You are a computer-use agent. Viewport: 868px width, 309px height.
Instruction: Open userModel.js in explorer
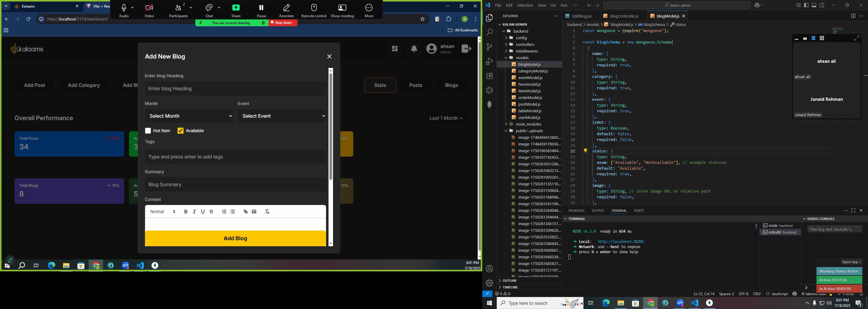(x=529, y=118)
